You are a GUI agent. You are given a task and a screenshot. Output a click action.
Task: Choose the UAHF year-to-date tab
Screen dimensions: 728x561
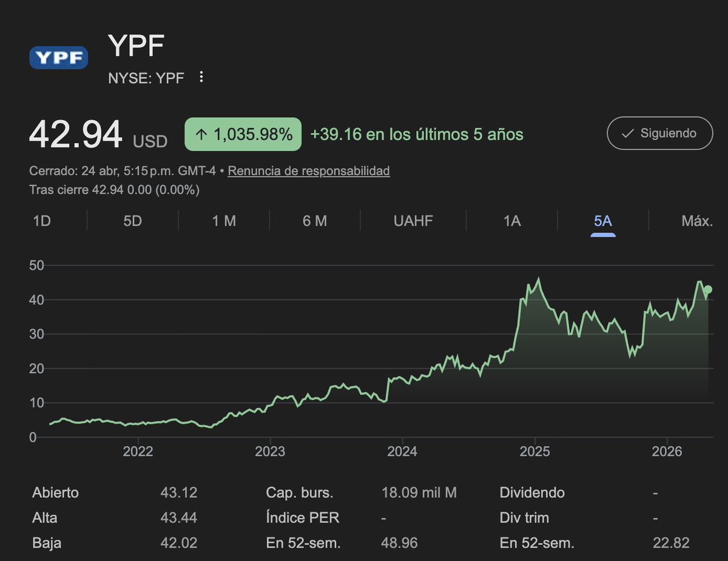tap(413, 221)
